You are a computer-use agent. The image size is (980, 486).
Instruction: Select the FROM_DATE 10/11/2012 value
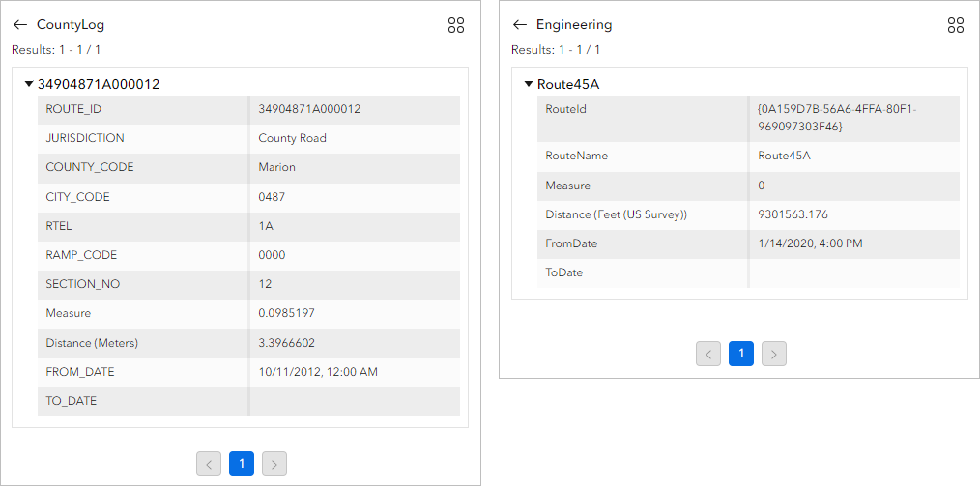tap(317, 372)
